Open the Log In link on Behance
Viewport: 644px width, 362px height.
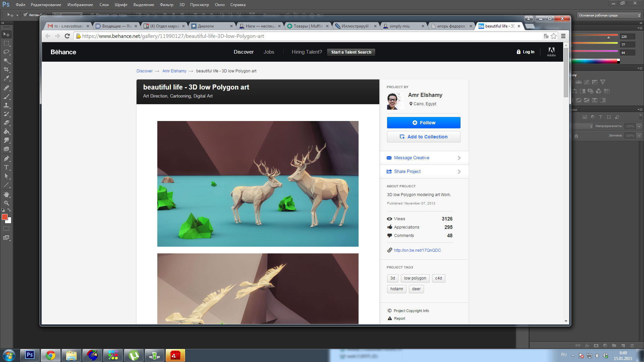pyautogui.click(x=526, y=52)
